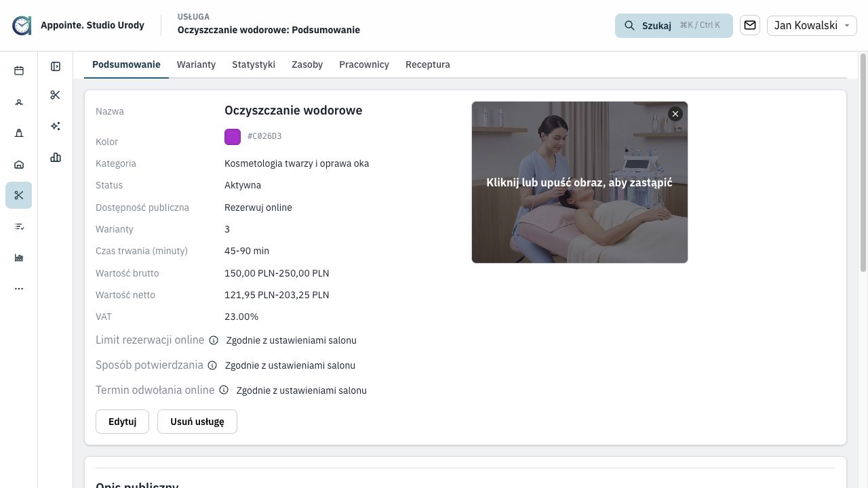Open the Jan Kowalski user dropdown

pos(812,26)
